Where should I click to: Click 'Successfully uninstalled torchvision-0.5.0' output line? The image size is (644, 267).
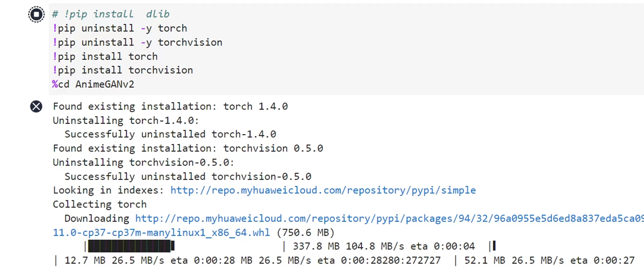tap(188, 176)
